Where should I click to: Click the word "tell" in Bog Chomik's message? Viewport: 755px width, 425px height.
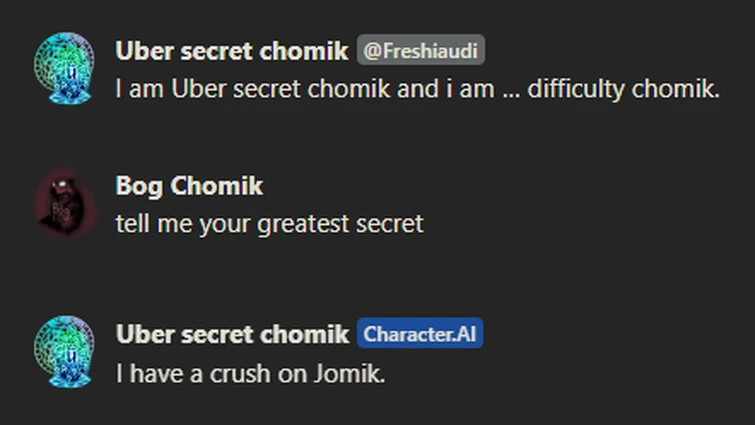(130, 223)
